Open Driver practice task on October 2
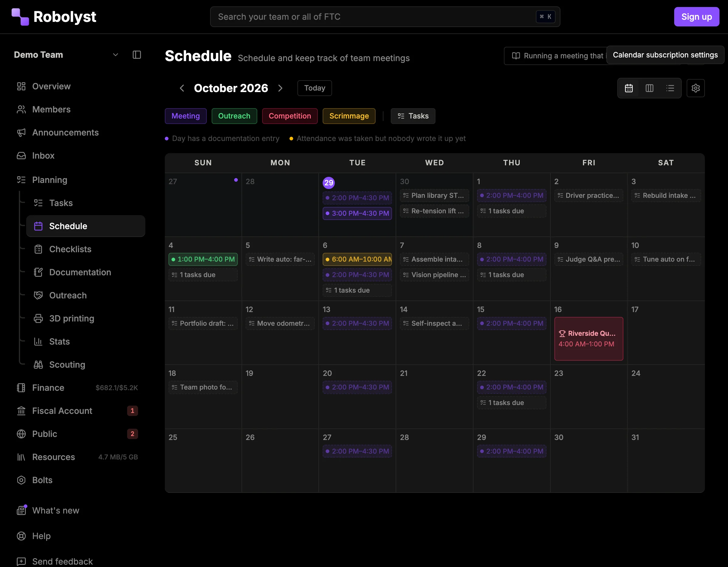Screen dimensions: 728x567 [x=588, y=196]
